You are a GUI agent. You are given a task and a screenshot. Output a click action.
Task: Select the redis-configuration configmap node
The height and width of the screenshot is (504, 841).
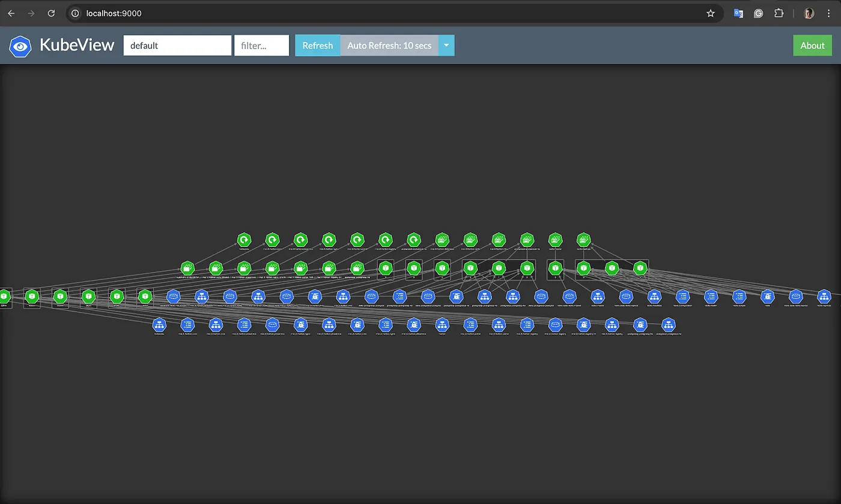(682, 296)
